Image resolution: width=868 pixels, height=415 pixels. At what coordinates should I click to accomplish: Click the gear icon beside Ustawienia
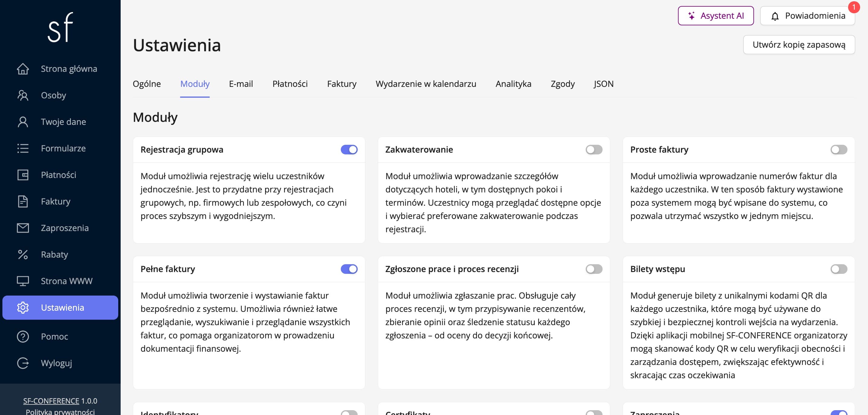[23, 308]
